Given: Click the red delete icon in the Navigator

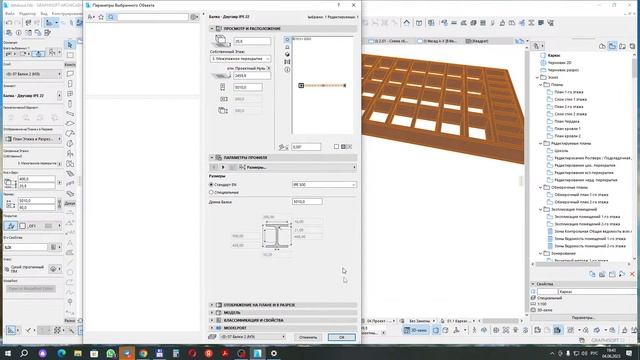Looking at the screenshot, I should pyautogui.click(x=632, y=274).
